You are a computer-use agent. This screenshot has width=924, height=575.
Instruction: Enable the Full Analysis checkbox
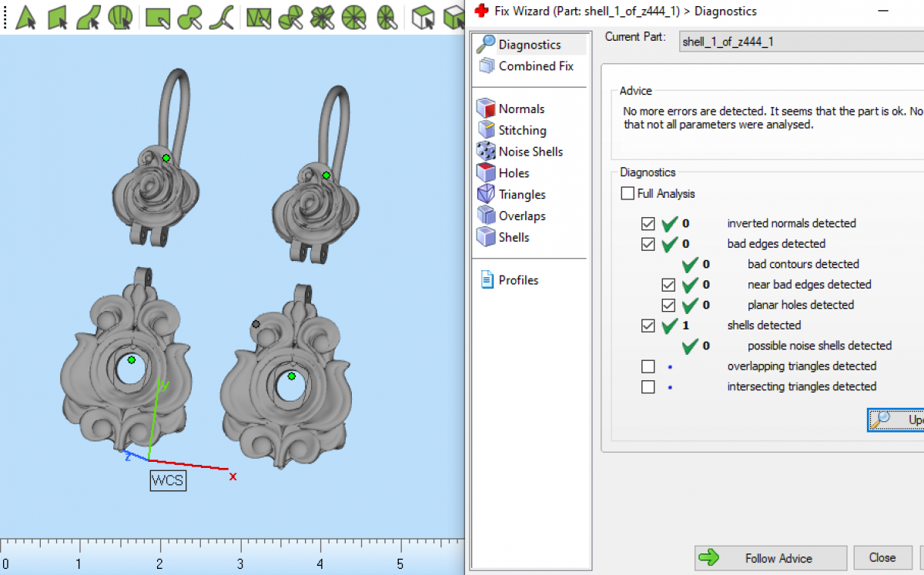[x=628, y=194]
